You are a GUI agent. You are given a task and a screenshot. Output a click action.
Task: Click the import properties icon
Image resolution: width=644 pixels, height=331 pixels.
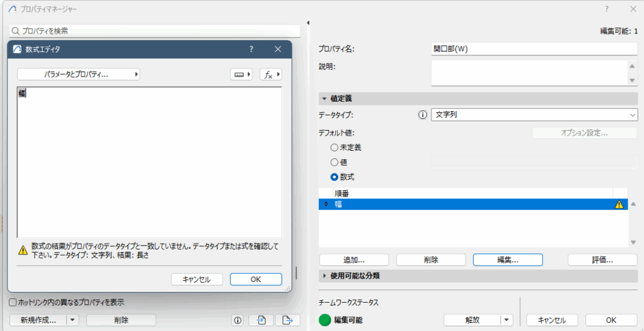(x=261, y=320)
